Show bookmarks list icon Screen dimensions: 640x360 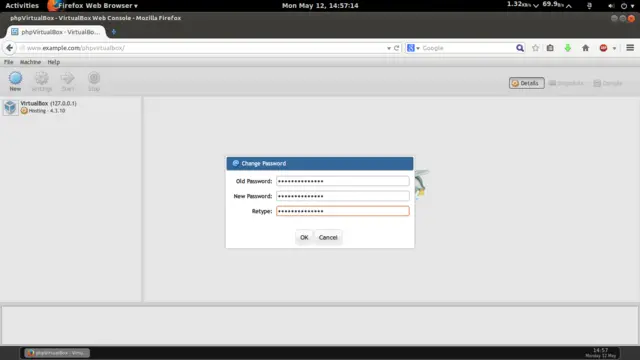[x=550, y=48]
